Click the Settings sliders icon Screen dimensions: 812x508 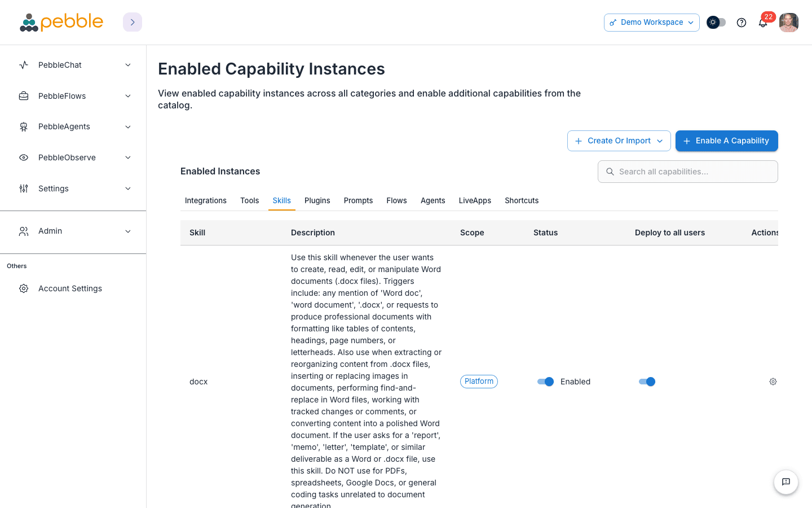click(x=24, y=189)
